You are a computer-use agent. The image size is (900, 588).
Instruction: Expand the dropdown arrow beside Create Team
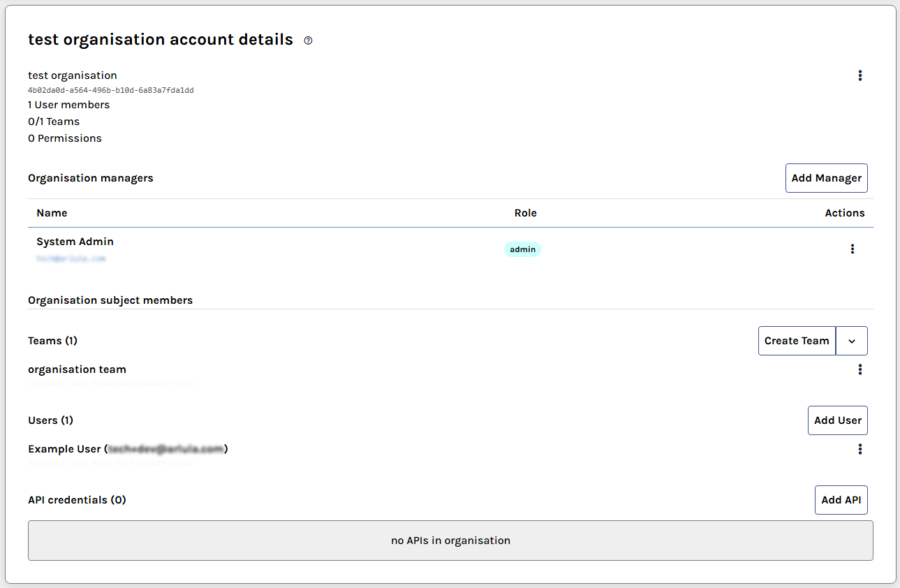[851, 341]
